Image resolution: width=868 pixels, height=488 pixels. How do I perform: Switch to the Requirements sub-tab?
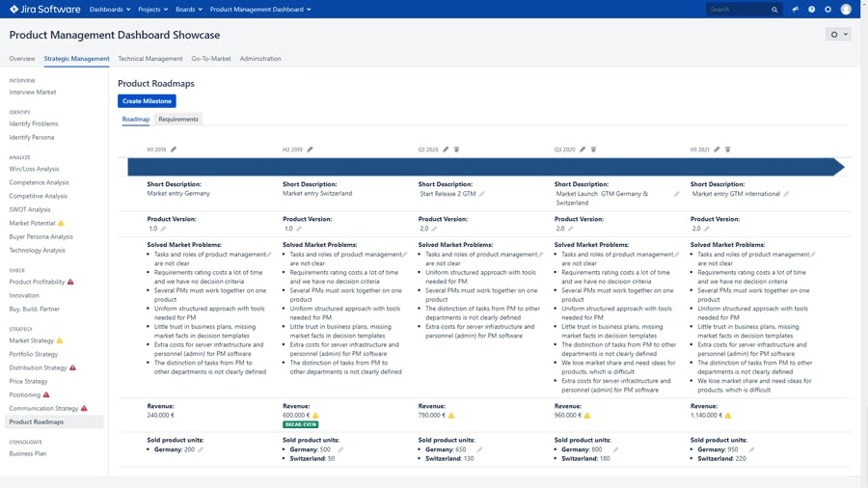178,120
